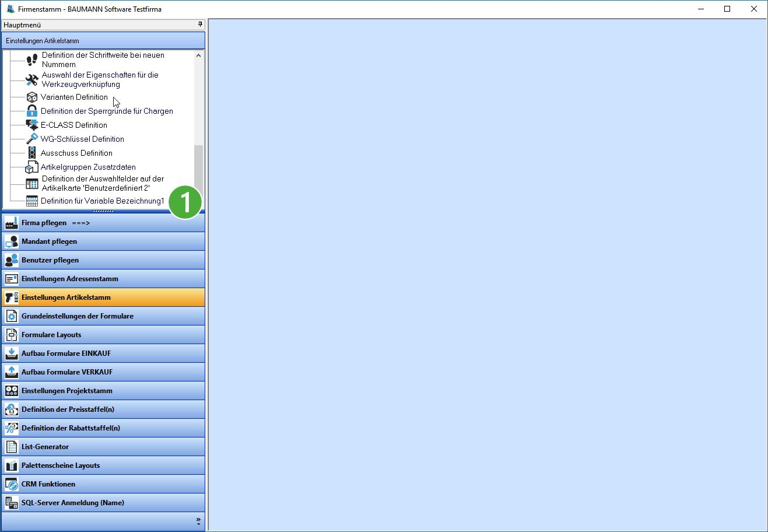This screenshot has width=768, height=532.
Task: Click the address card icon for Adressenstamm
Action: click(12, 279)
